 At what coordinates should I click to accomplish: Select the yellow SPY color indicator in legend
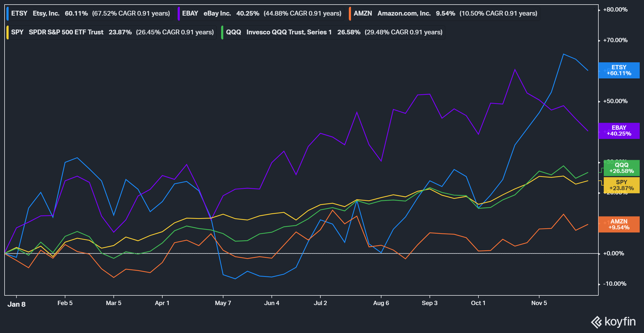pyautogui.click(x=8, y=32)
